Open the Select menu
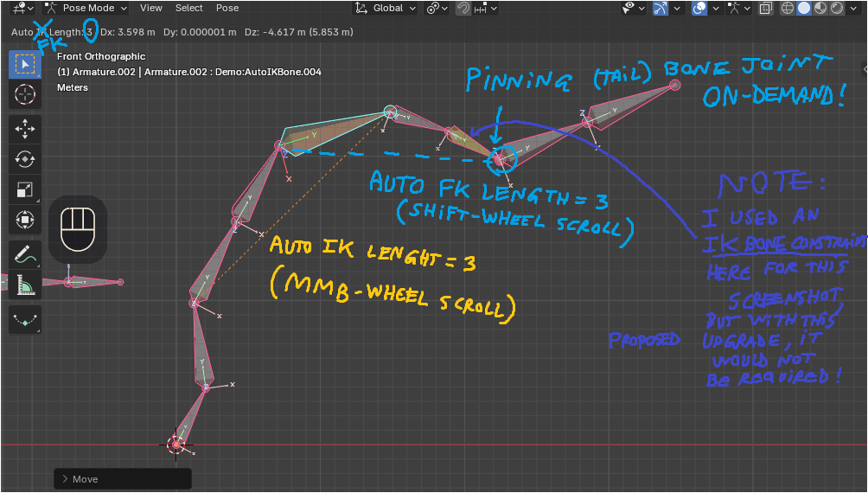868x493 pixels. [188, 8]
